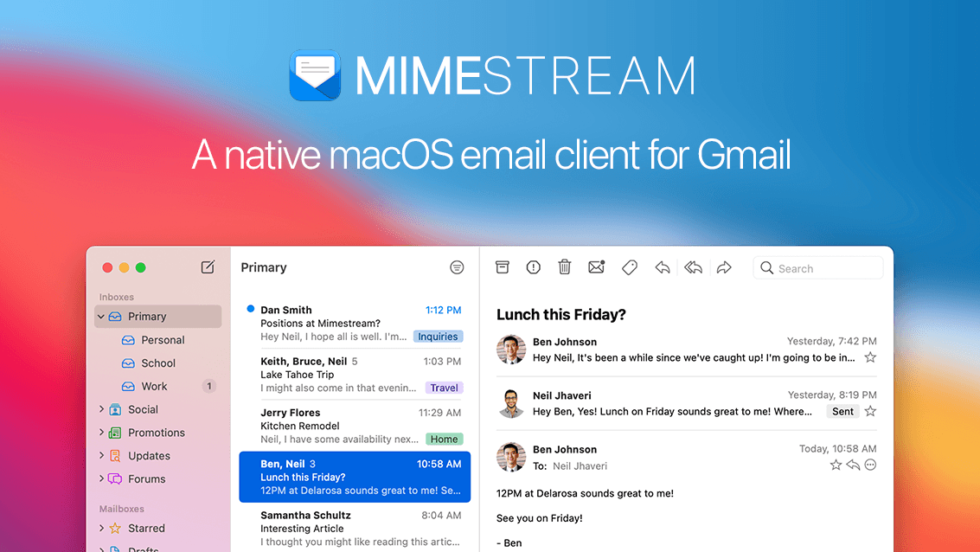Image resolution: width=980 pixels, height=552 pixels.
Task: Expand Ben Johnson's collapsed 7:42 PM message
Action: click(686, 350)
